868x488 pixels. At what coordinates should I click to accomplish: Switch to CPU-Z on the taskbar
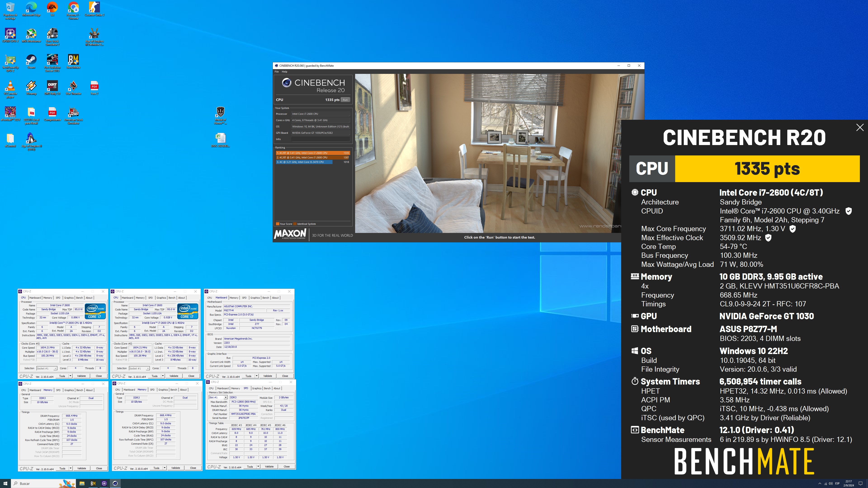(104, 483)
